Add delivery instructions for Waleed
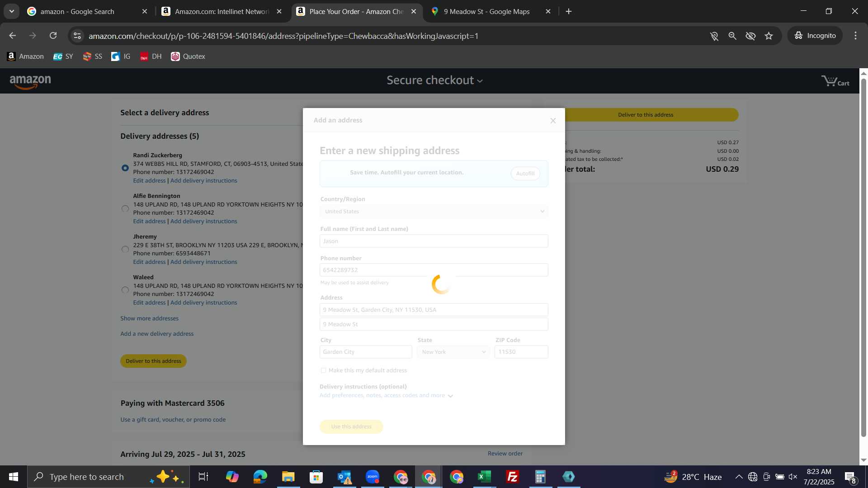The width and height of the screenshot is (868, 488). [203, 303]
